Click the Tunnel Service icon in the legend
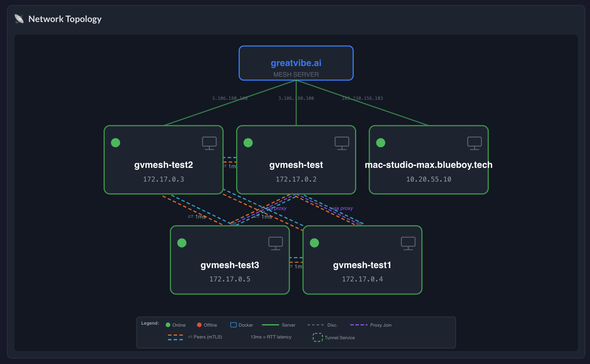 (x=317, y=337)
